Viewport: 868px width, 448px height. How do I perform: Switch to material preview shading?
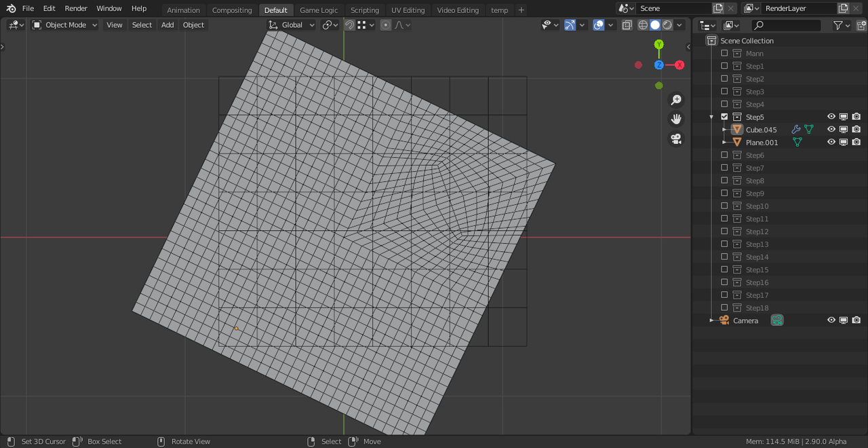point(667,25)
